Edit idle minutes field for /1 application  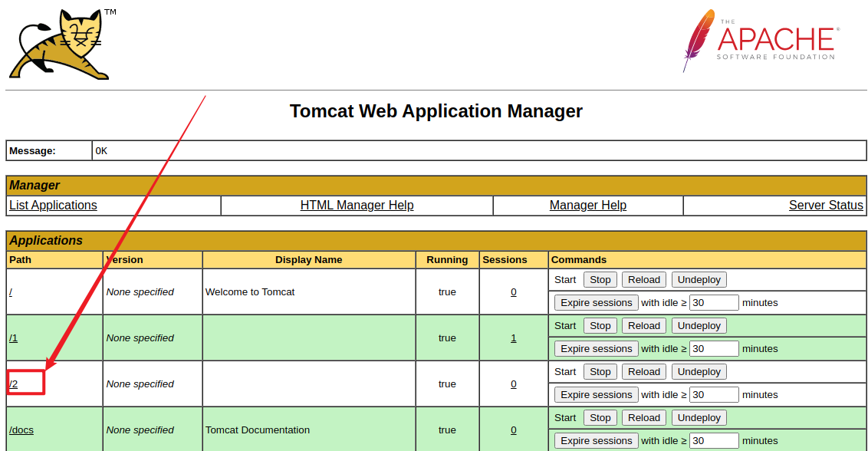(x=714, y=348)
